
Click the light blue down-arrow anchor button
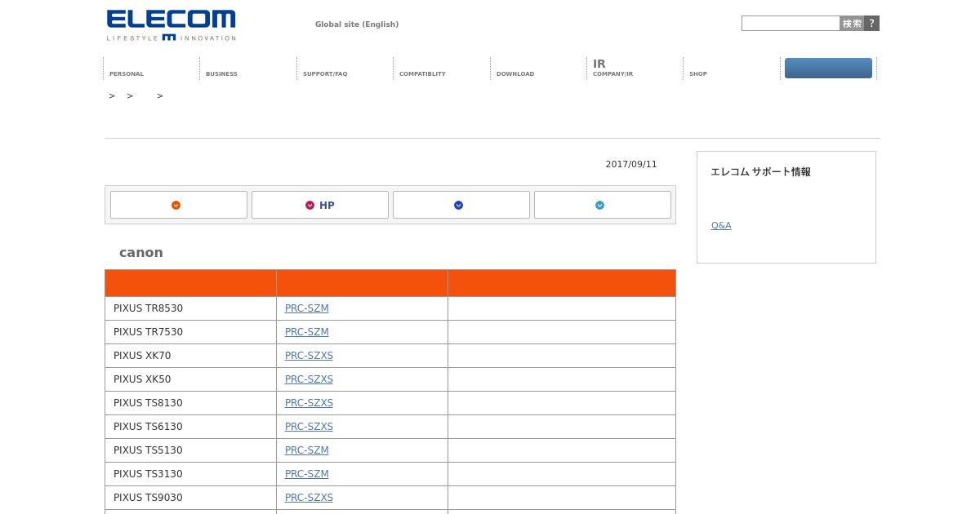603,205
